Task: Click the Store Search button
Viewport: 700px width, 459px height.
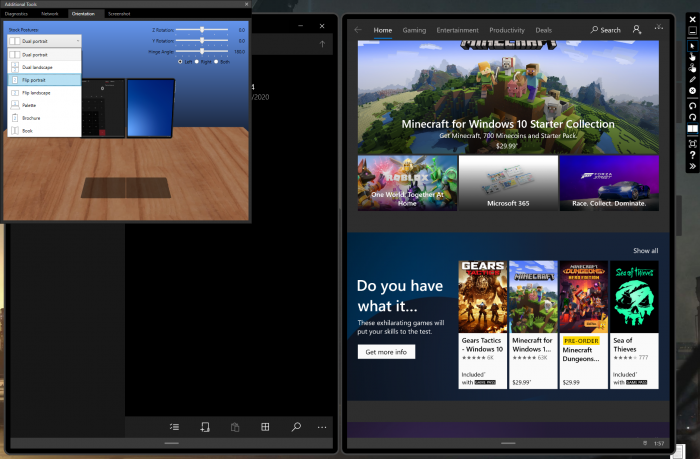Action: click(605, 30)
